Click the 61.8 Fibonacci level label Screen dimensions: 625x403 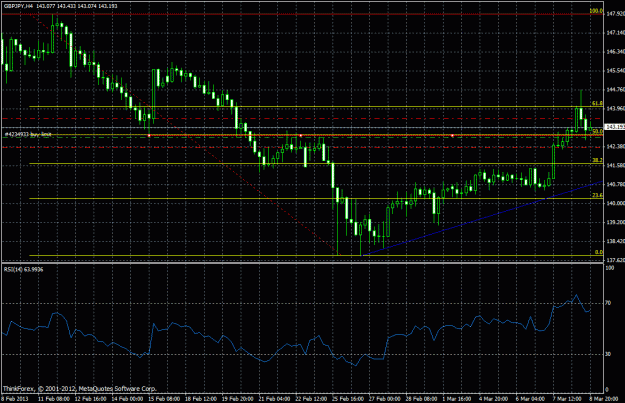click(x=597, y=103)
